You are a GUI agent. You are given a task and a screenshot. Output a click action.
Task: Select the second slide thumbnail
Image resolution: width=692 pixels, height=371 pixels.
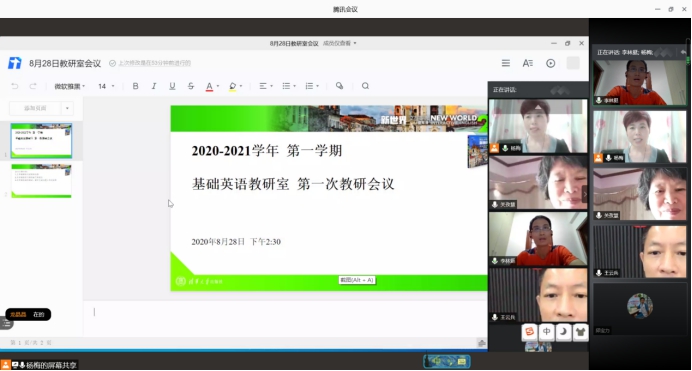[41, 180]
